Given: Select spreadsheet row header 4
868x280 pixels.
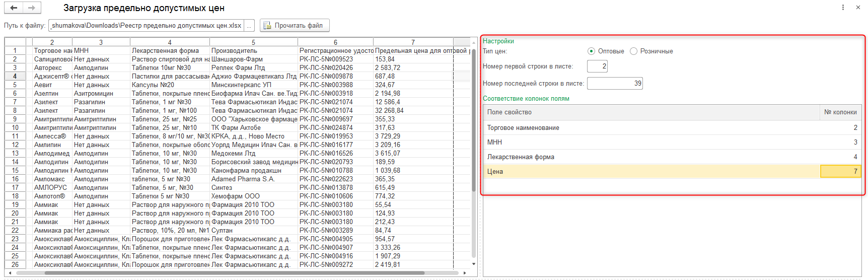Looking at the screenshot, I should pyautogui.click(x=15, y=77).
